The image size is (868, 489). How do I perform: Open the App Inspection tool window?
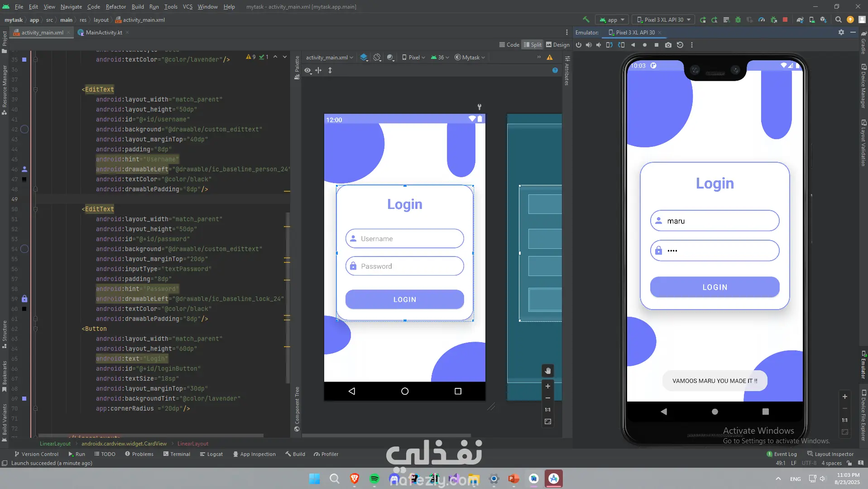tap(254, 454)
